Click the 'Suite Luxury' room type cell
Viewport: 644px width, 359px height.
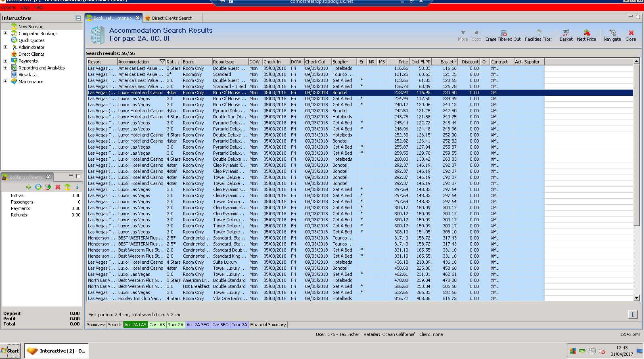[x=230, y=262]
